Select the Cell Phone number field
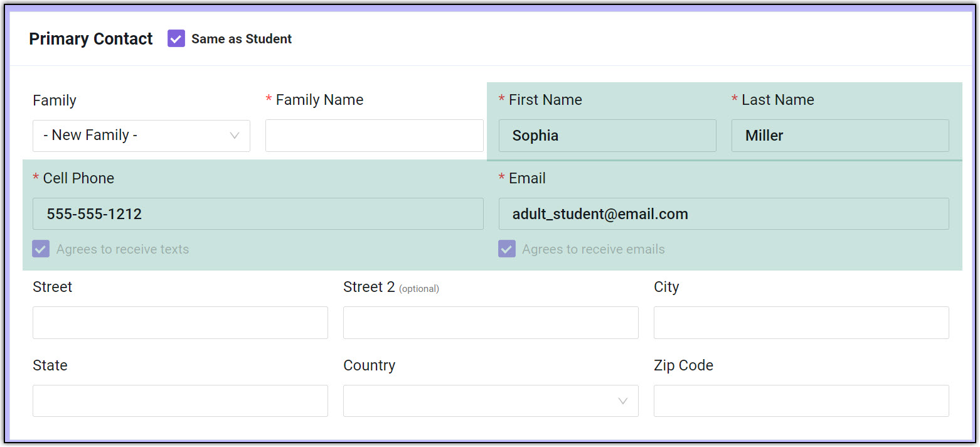This screenshot has width=980, height=447. (x=258, y=214)
